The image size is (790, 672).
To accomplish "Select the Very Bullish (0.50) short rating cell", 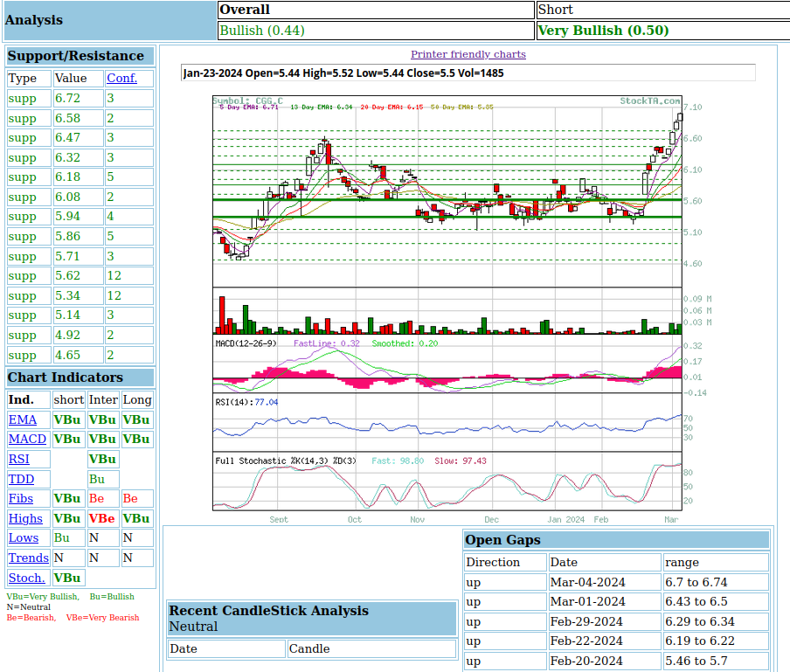I will click(x=662, y=31).
